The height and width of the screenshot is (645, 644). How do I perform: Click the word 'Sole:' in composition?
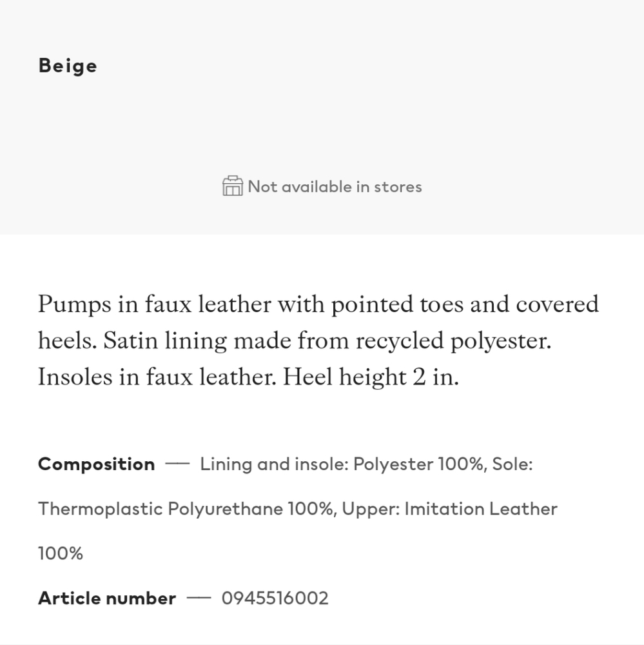coord(512,464)
